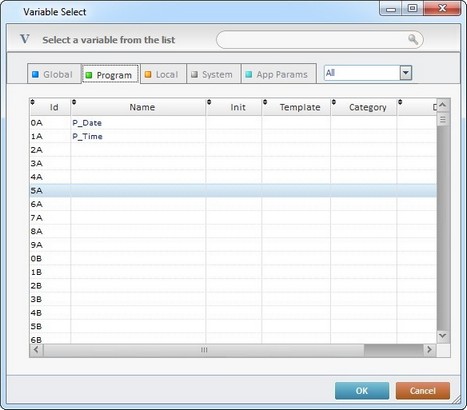
Task: Click sort handle icon on Category column
Action: [x=334, y=102]
